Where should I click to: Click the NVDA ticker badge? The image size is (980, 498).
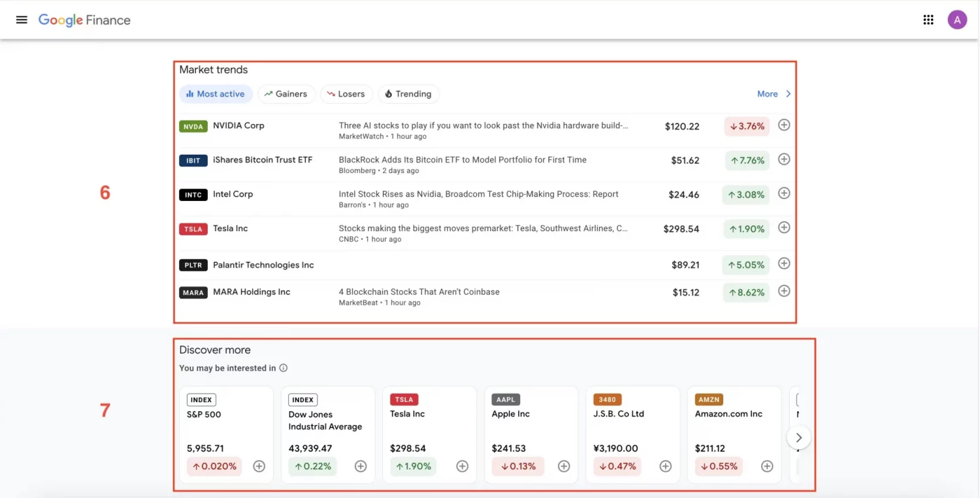pyautogui.click(x=193, y=127)
